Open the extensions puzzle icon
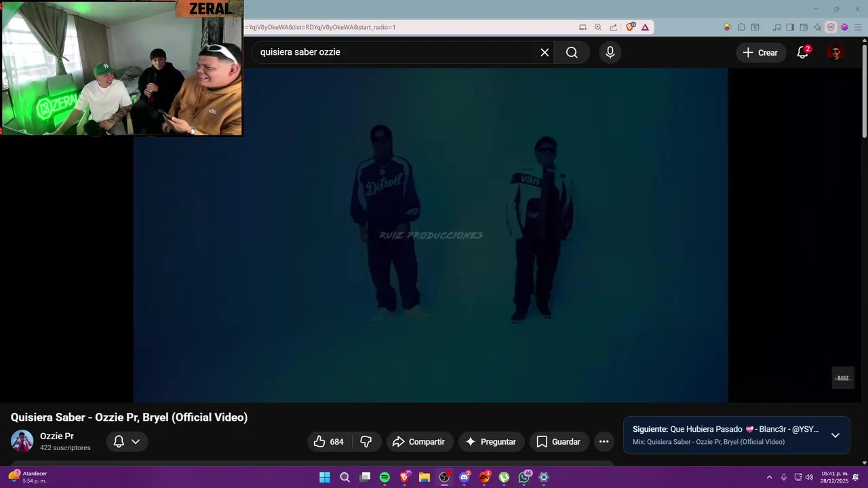Viewport: 868px width, 488px height. tap(741, 27)
